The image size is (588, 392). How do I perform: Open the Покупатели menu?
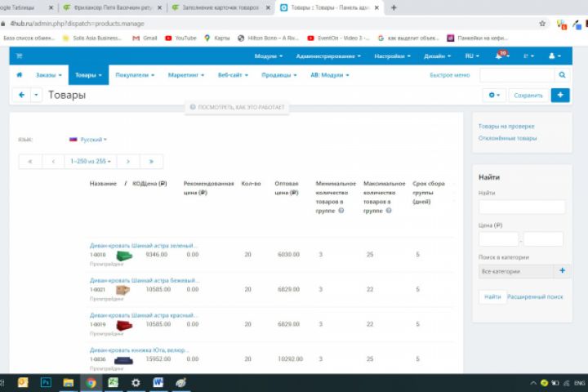tap(135, 75)
